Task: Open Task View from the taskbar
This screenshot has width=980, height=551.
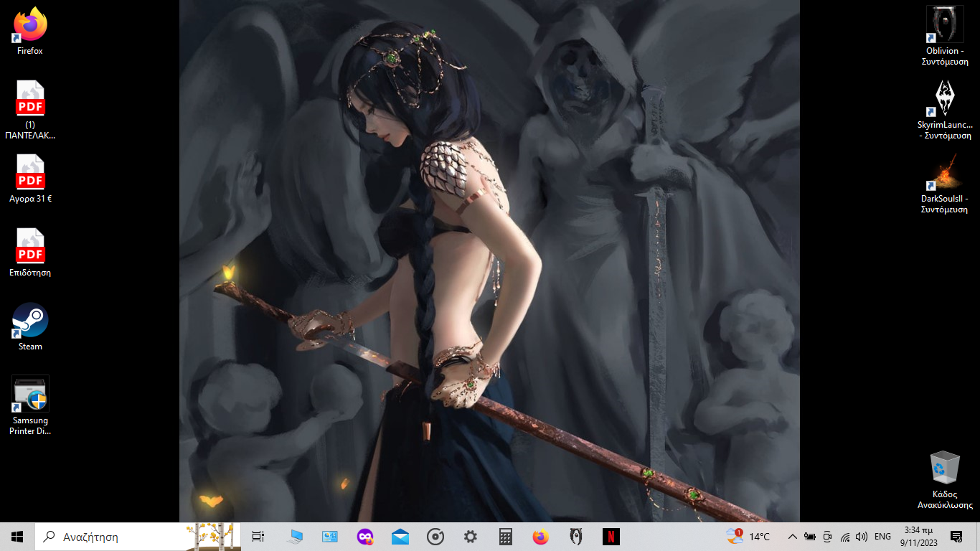Action: click(x=258, y=537)
